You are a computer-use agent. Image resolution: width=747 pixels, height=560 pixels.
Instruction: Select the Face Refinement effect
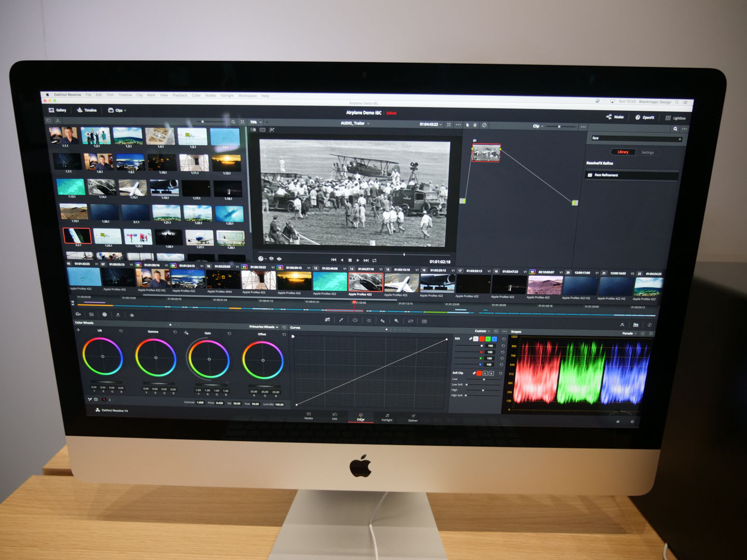click(x=606, y=175)
